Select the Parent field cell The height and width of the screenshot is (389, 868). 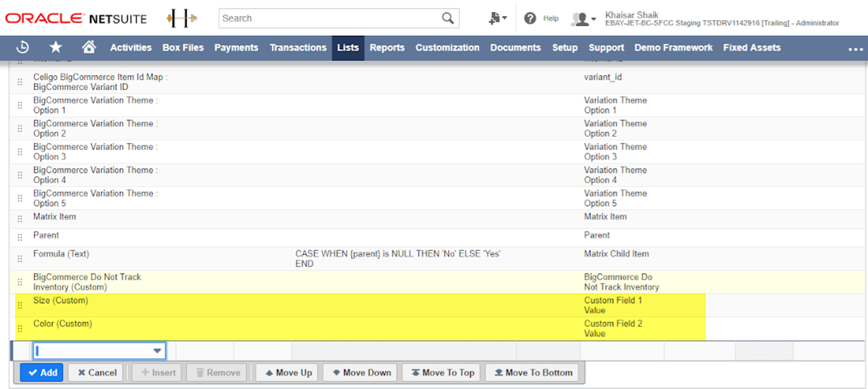[46, 236]
